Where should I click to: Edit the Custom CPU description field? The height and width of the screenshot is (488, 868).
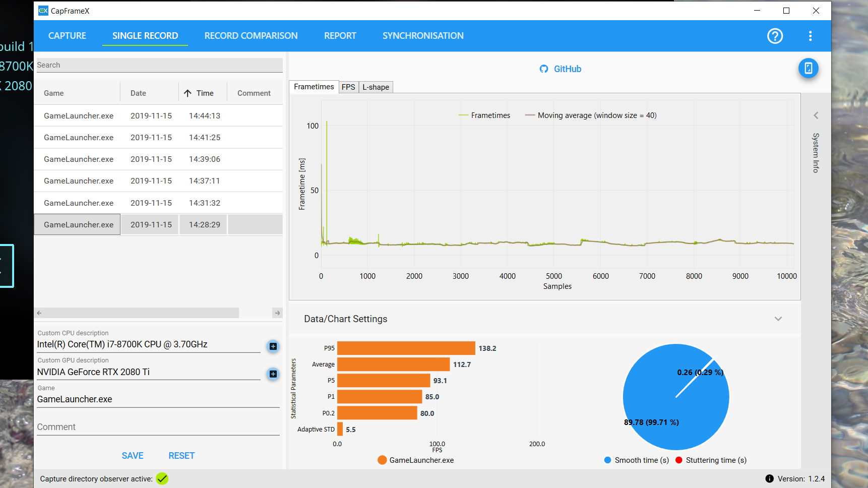point(149,345)
